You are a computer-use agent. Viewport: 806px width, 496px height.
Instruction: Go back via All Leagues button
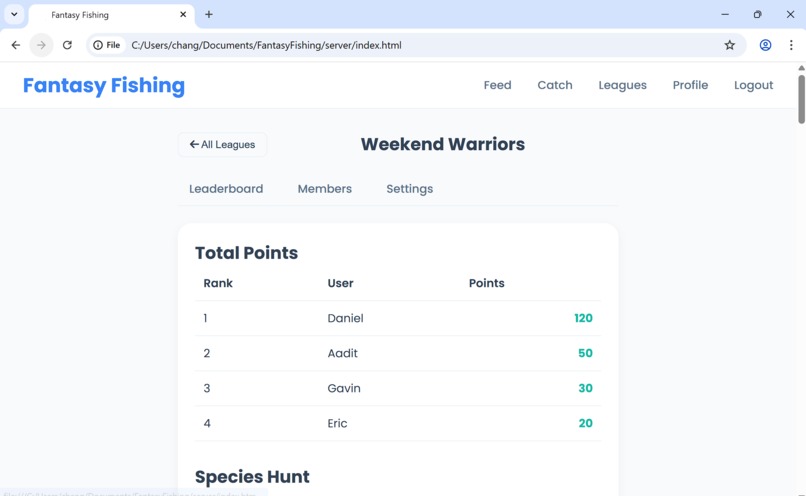223,144
